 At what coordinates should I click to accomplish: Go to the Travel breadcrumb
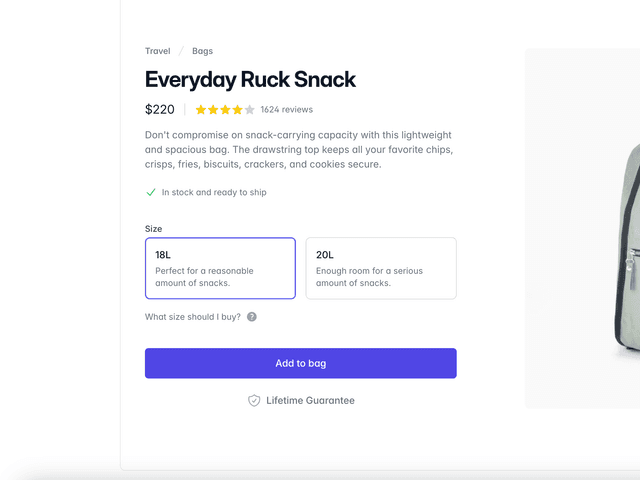coord(157,51)
